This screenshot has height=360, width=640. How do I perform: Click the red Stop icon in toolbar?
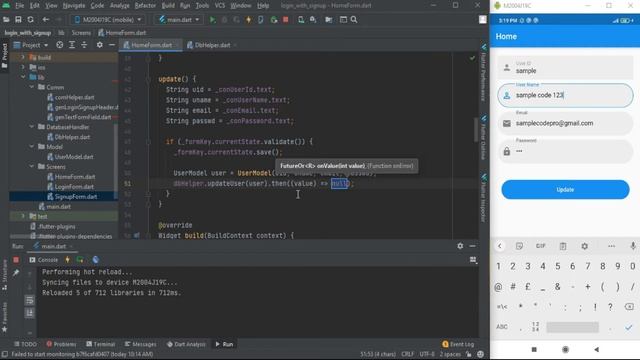tap(286, 20)
